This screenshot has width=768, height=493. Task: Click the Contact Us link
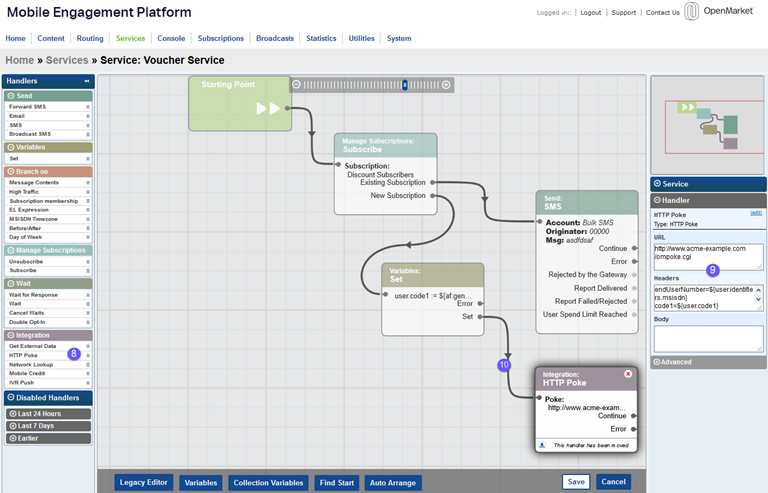point(663,13)
